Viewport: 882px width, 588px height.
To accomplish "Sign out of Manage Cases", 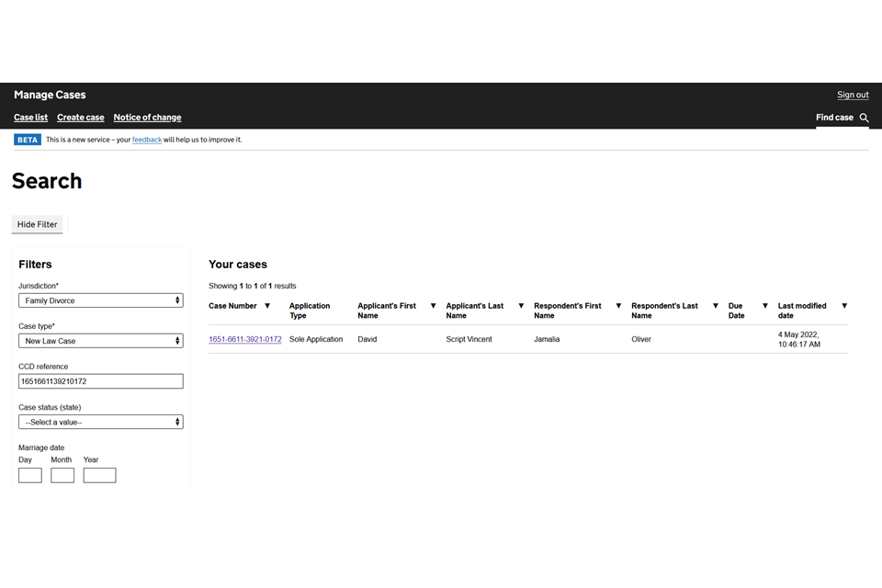I will 853,94.
